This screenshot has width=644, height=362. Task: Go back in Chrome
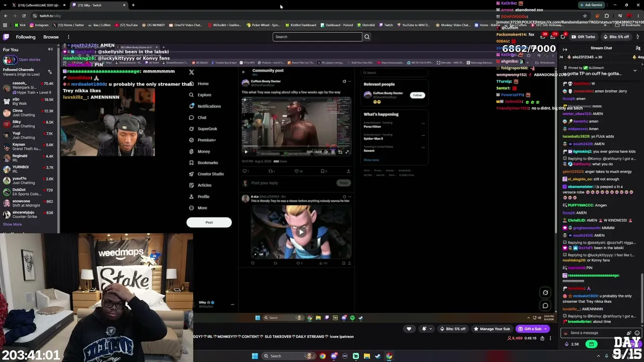[x=6, y=16]
